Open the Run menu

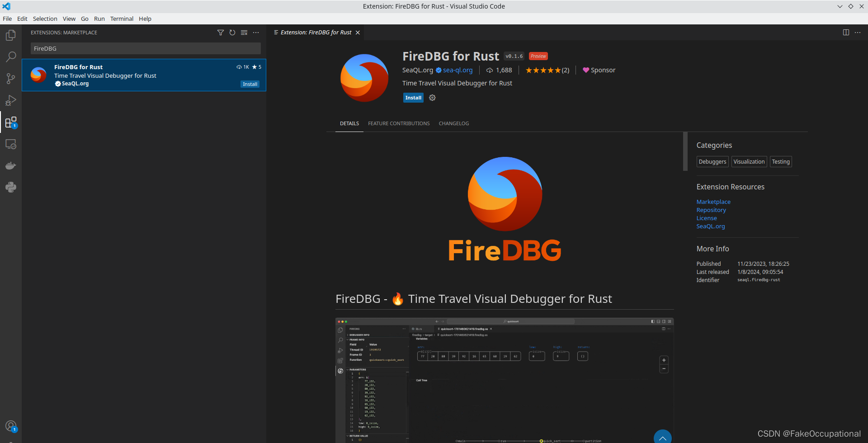coord(99,19)
